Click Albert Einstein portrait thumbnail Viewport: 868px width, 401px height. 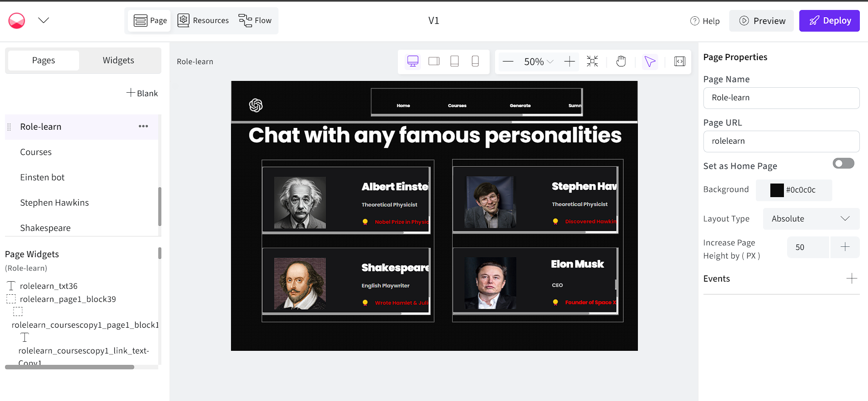(300, 203)
